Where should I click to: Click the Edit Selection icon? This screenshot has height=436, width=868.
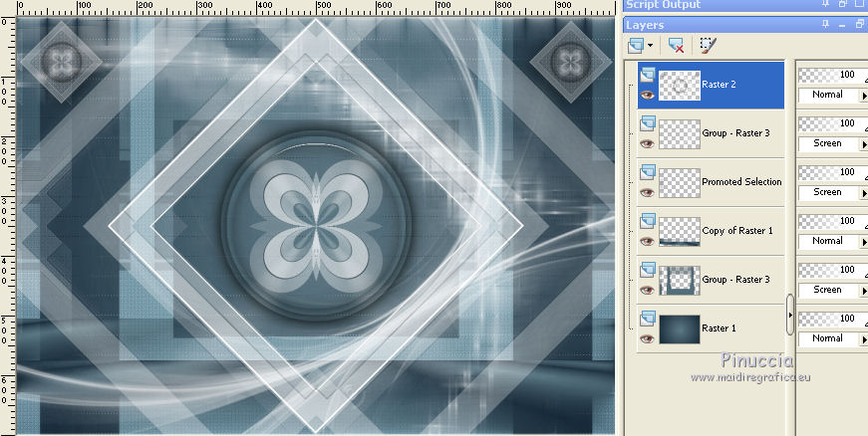pyautogui.click(x=708, y=46)
